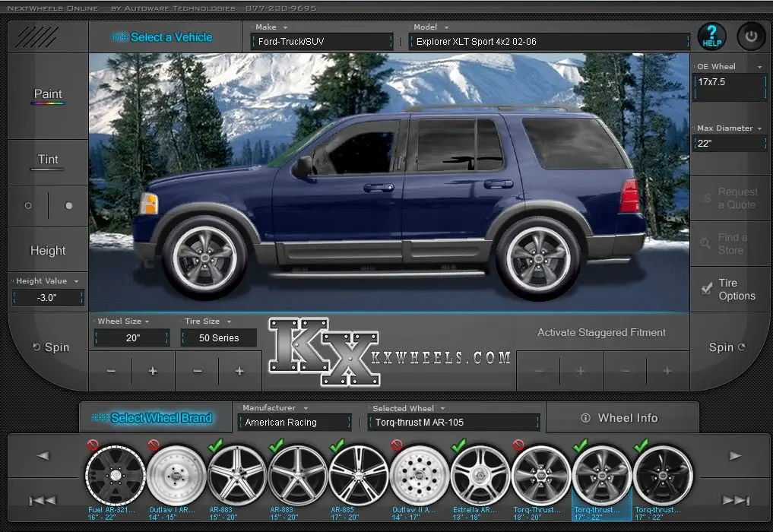Image resolution: width=773 pixels, height=532 pixels.
Task: Spin wheels clockwise using right Spin
Action: click(x=727, y=347)
